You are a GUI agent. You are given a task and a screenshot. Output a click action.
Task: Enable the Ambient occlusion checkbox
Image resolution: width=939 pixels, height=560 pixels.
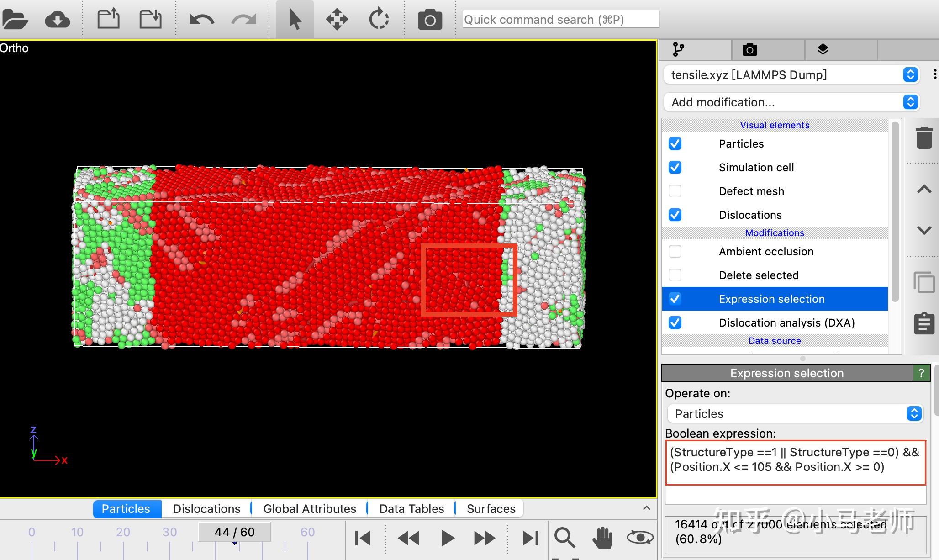pos(675,251)
